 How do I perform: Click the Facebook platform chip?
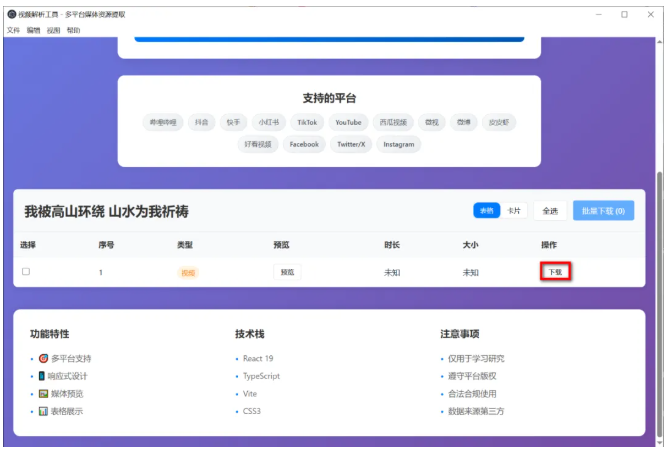point(304,144)
